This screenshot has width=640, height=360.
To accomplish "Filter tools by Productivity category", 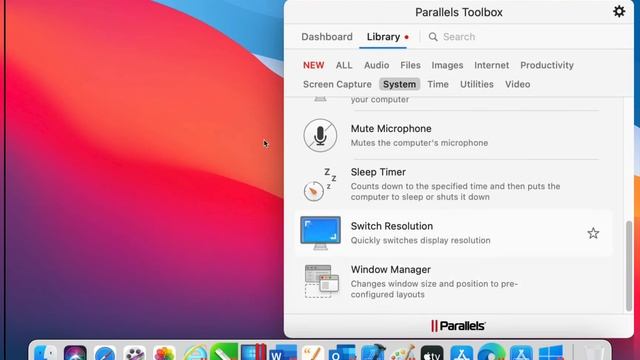I will pos(547,65).
